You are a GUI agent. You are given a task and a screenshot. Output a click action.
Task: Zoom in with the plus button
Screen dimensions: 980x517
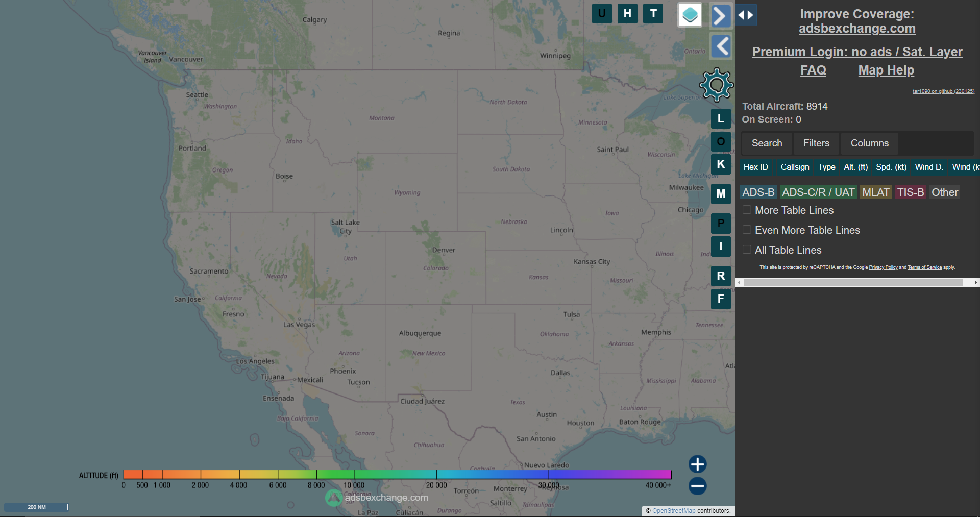point(697,464)
